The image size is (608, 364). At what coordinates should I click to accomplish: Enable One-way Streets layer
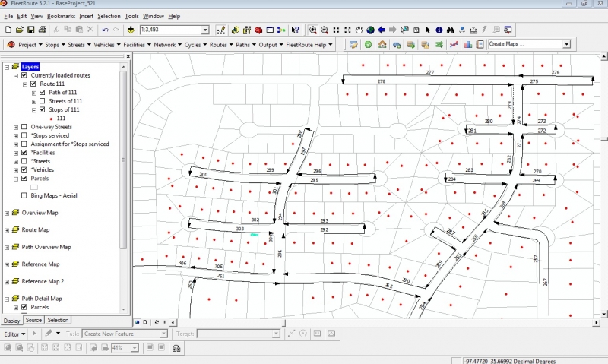(x=24, y=127)
